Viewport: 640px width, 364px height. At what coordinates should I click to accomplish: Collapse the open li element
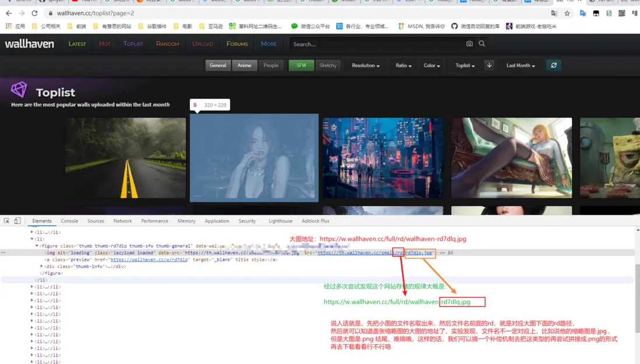tap(32, 239)
